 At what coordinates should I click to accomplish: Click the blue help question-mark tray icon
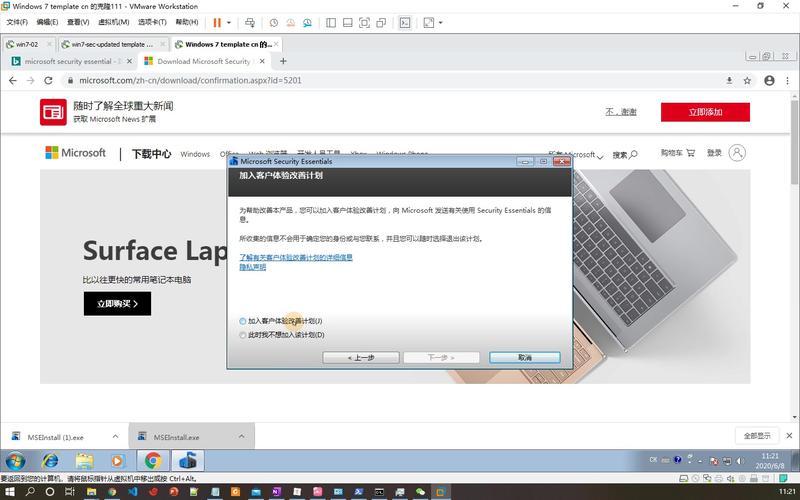coord(678,460)
